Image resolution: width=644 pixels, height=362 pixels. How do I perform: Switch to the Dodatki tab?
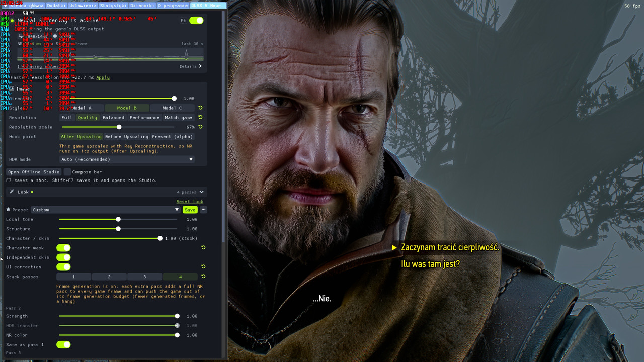point(56,5)
